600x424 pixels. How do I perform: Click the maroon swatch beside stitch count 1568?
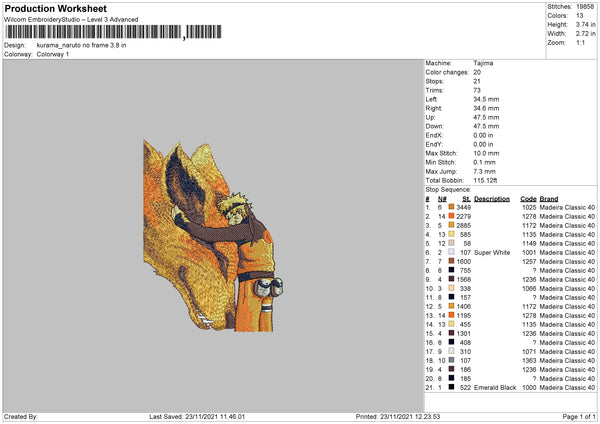(451, 279)
